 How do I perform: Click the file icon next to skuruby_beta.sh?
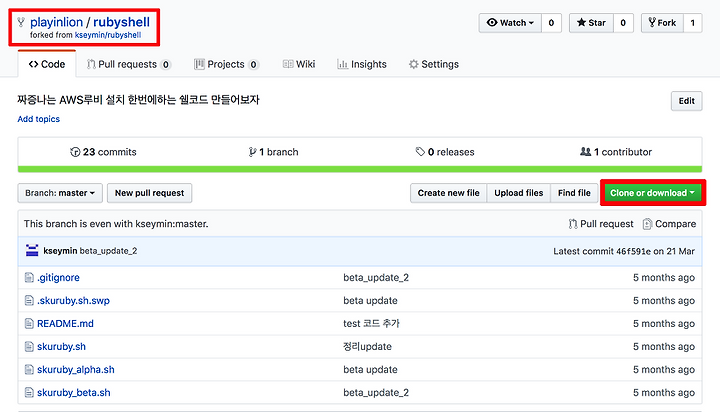pyautogui.click(x=29, y=392)
